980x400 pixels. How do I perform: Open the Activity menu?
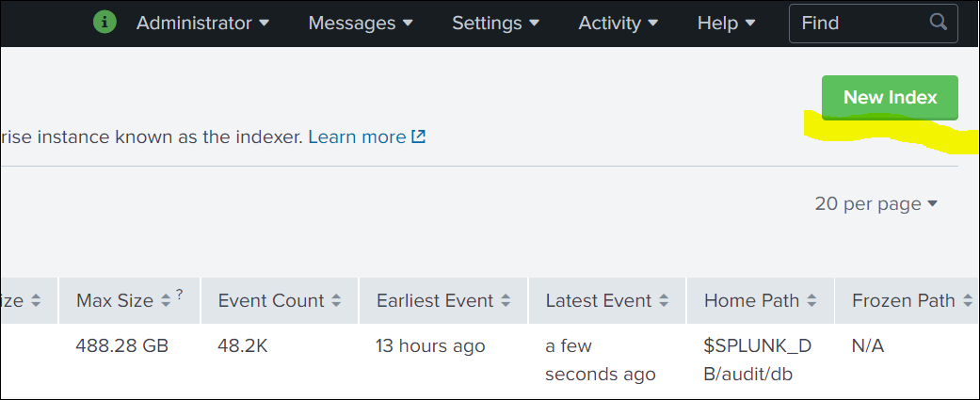pyautogui.click(x=619, y=23)
